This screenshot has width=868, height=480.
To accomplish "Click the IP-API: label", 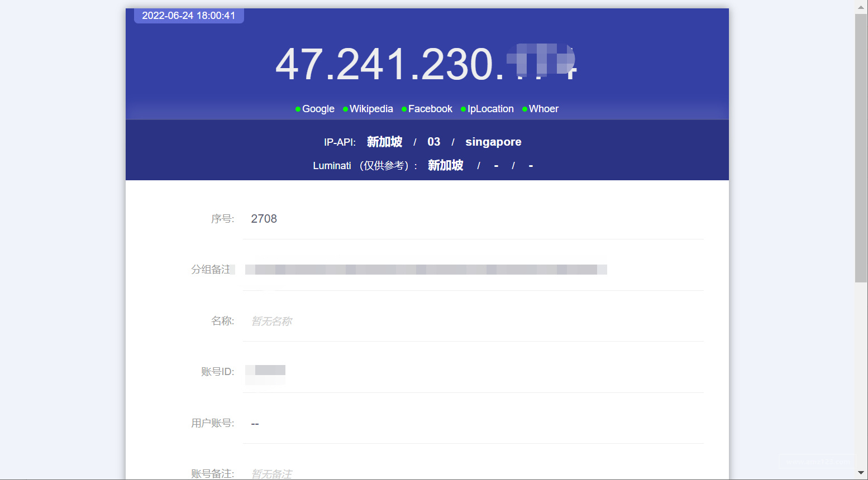I will [x=340, y=142].
